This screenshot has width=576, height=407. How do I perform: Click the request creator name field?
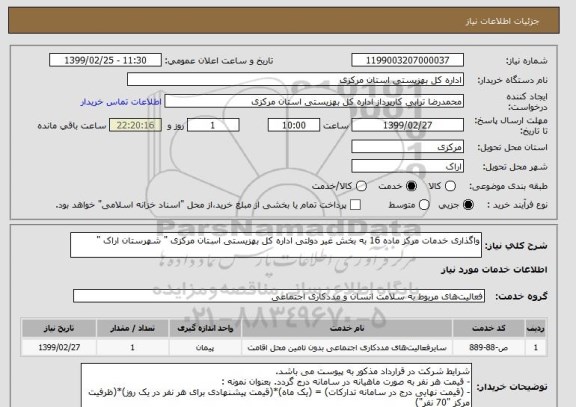tap(314, 102)
